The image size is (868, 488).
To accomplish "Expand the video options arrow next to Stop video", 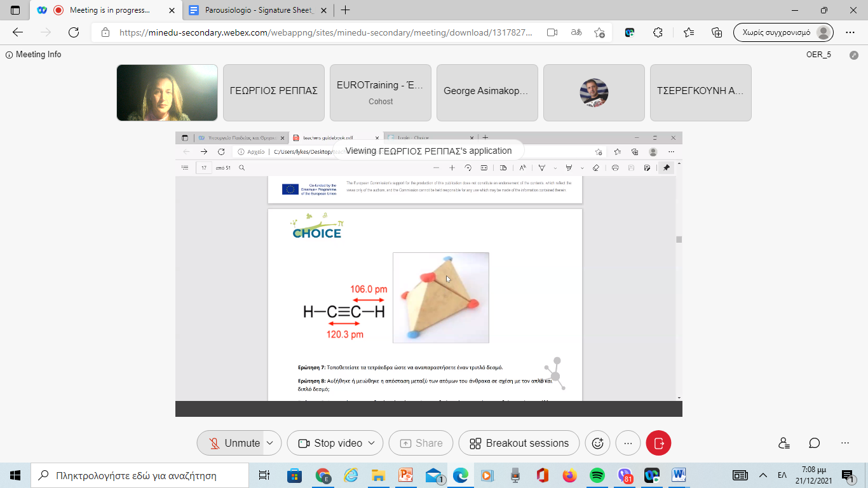I will point(372,443).
